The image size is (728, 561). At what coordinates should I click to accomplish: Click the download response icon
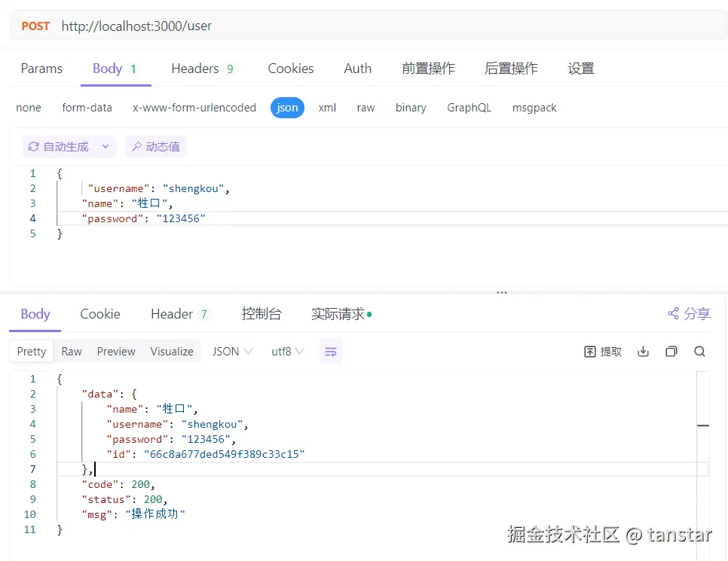[x=643, y=352]
